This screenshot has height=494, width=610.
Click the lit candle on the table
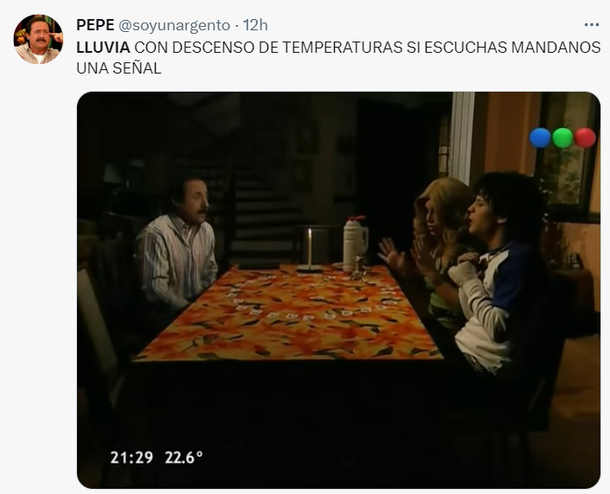point(310,250)
